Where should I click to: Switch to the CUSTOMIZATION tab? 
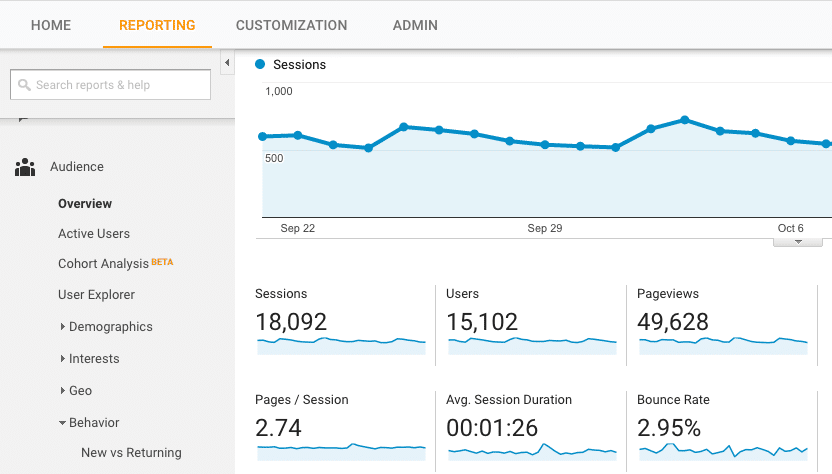(291, 25)
